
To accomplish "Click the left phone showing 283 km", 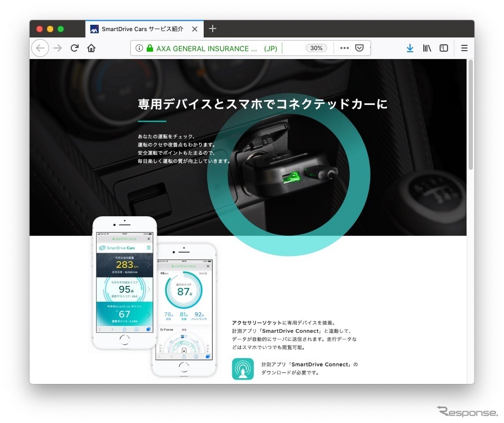I will click(x=125, y=283).
